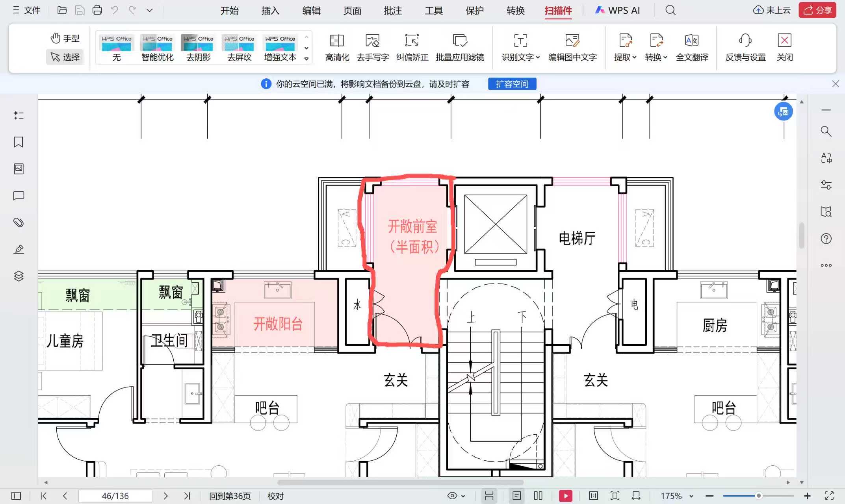Image resolution: width=845 pixels, height=504 pixels.
Task: Click the 高清化 enhancement icon
Action: tap(337, 41)
